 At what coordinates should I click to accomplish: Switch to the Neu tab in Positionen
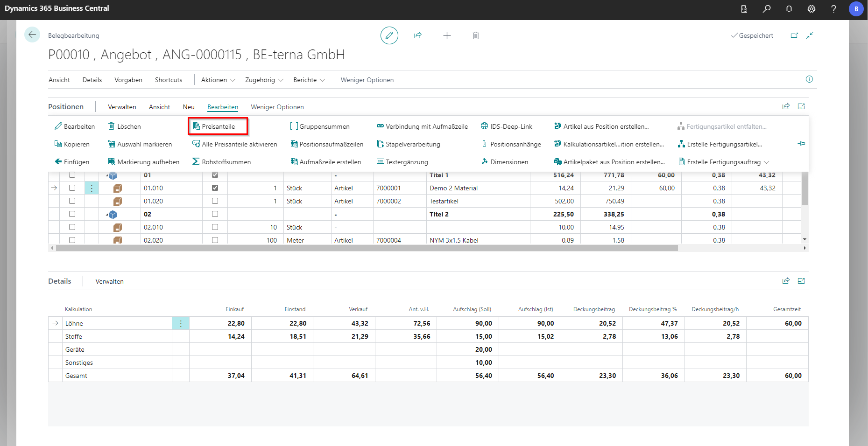coord(189,107)
